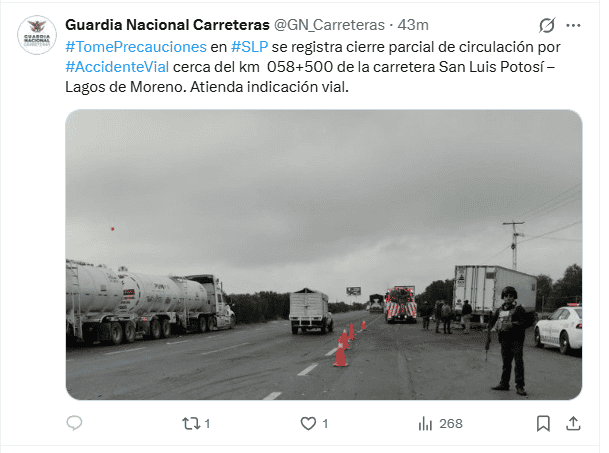The image size is (609, 453).
Task: Click the Grok explain-post icon
Action: coord(547,26)
